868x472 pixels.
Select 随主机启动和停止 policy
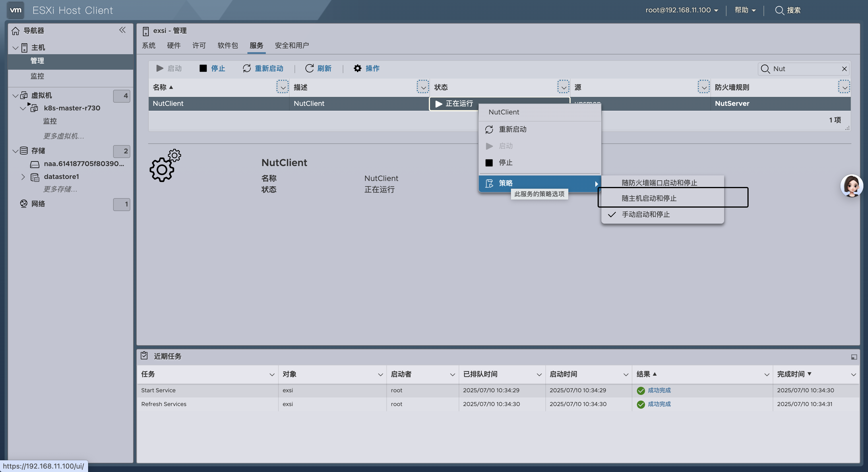tap(663, 198)
